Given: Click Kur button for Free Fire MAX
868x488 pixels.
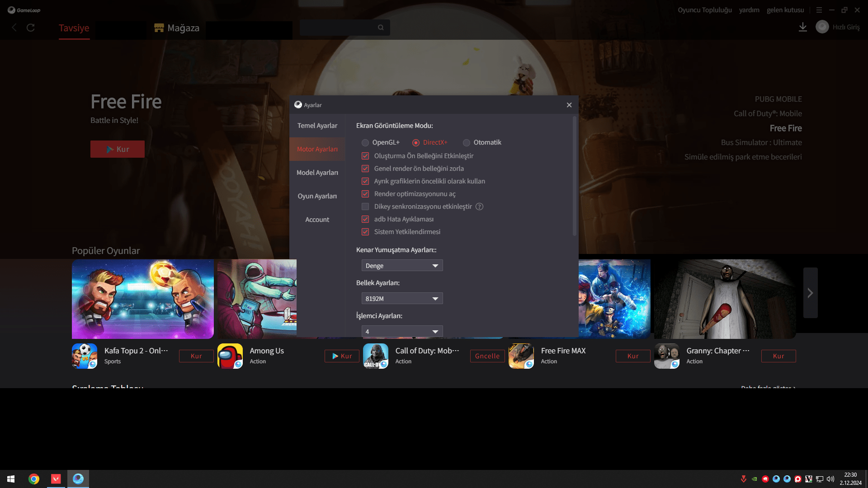Looking at the screenshot, I should pyautogui.click(x=633, y=356).
